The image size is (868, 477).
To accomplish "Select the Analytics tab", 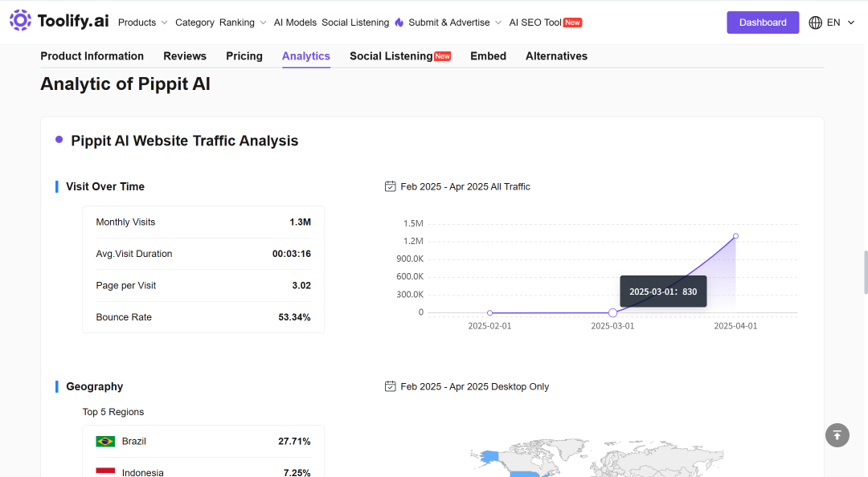I will (x=306, y=56).
